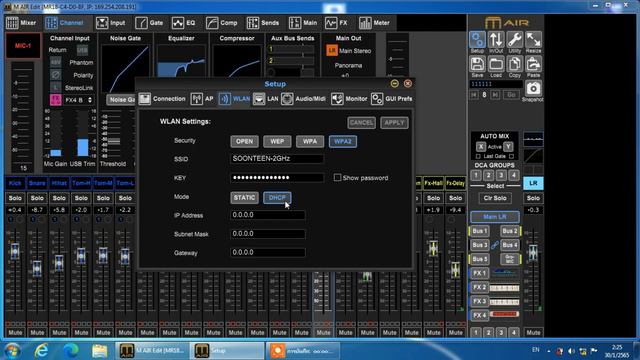This screenshot has width=640, height=360.
Task: Open the Channel view tab
Action: pyautogui.click(x=64, y=23)
